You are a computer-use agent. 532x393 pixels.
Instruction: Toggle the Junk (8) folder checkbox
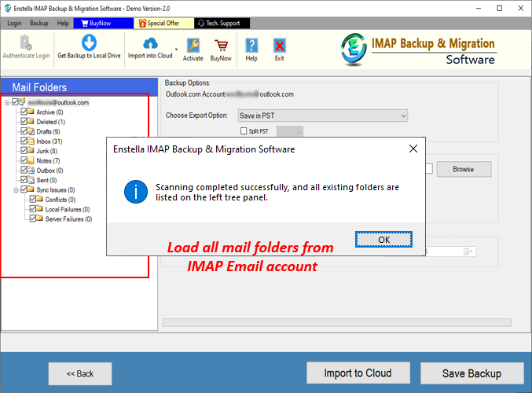[x=24, y=150]
